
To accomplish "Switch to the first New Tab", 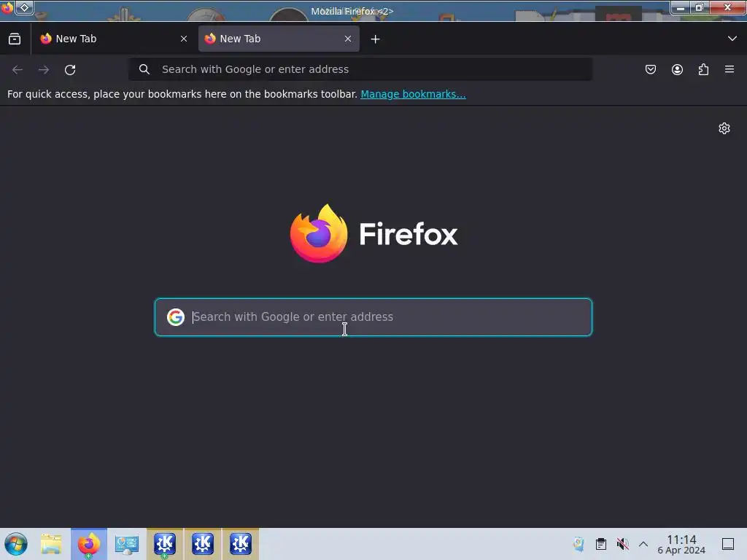I will point(112,39).
